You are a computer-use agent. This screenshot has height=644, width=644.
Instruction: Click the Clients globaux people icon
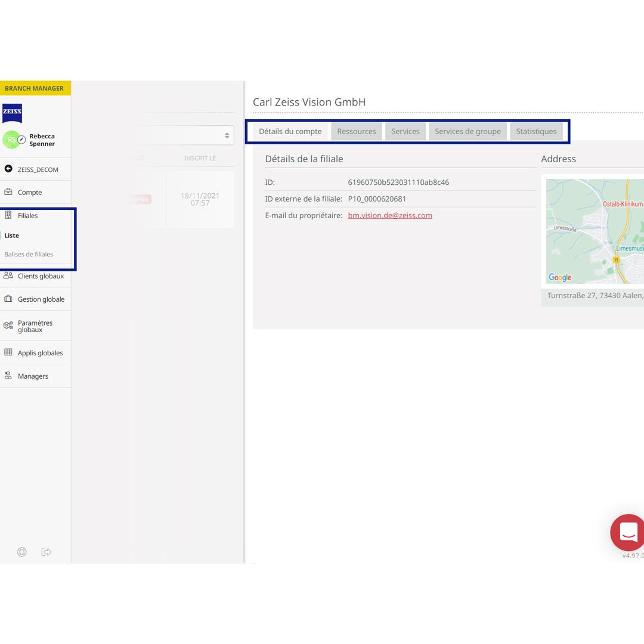(8, 275)
